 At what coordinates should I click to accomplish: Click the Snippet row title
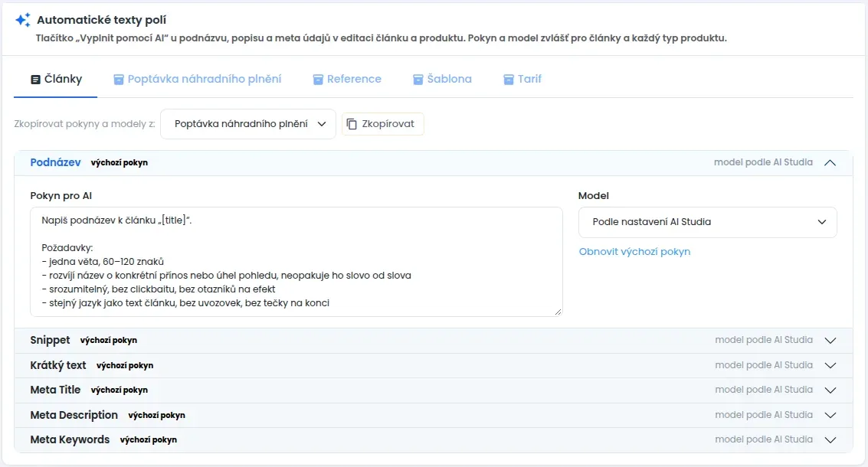pos(50,340)
